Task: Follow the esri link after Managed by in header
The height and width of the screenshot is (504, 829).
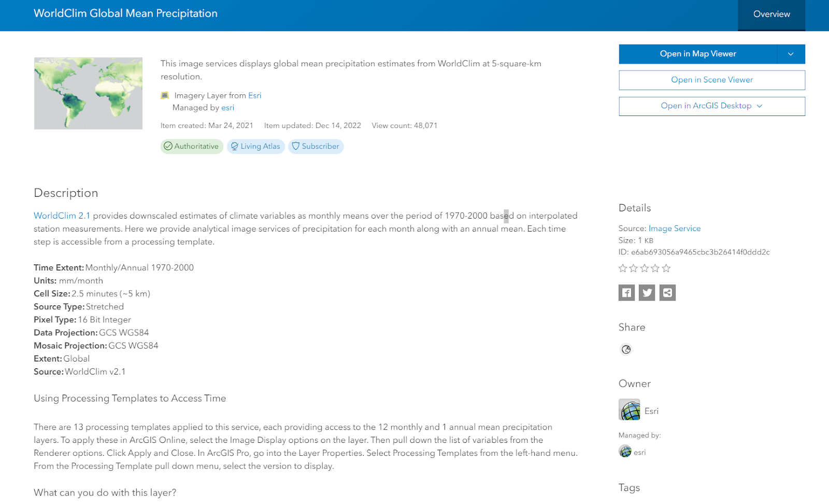Action: (228, 108)
